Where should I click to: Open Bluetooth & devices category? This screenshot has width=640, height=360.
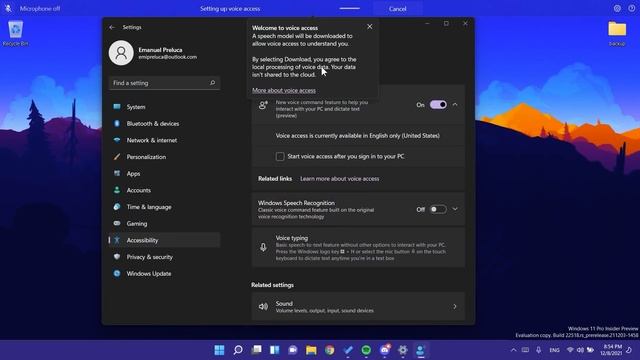(x=164, y=124)
